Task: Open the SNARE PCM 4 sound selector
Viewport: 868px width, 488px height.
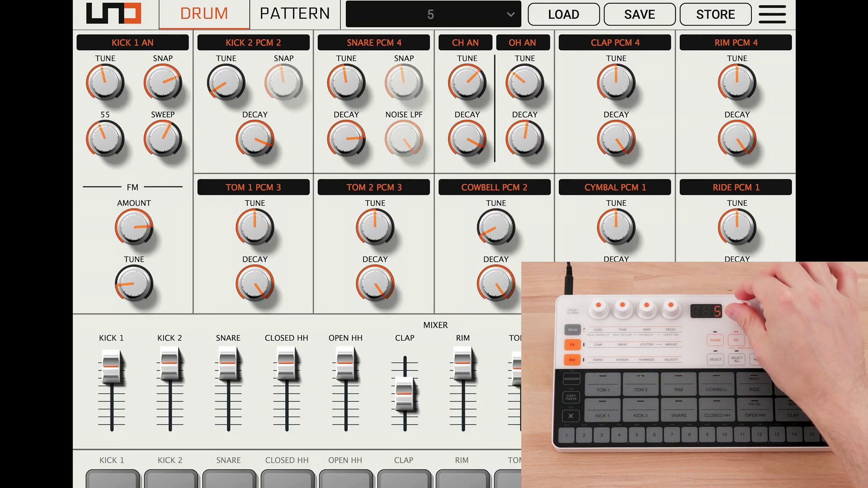Action: [374, 42]
